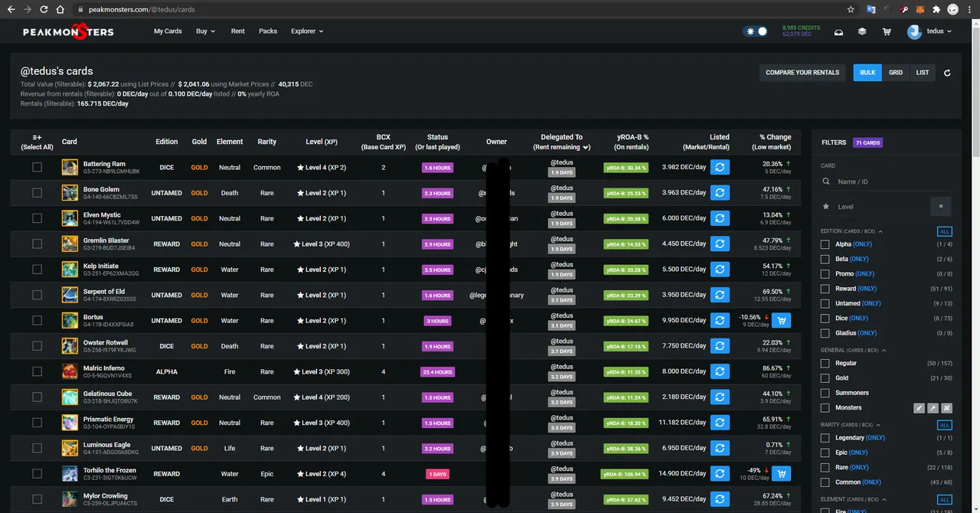This screenshot has height=513, width=980.
Task: Open the shopping cart in header
Action: 887,31
